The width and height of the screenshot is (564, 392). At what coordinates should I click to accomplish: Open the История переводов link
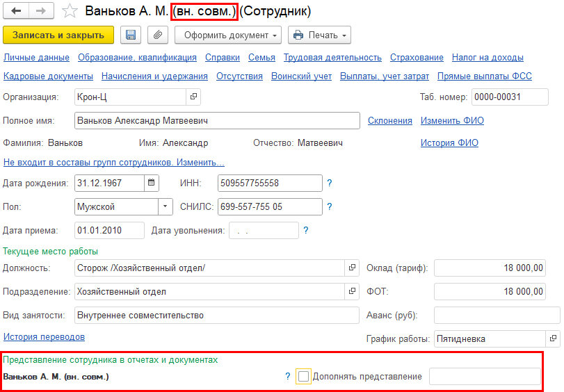44,336
